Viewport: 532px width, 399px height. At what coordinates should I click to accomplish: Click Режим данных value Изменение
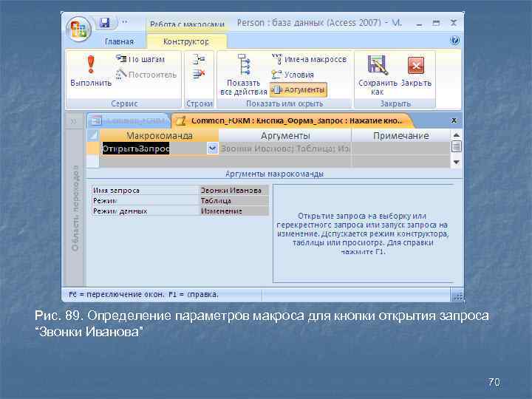[234, 211]
